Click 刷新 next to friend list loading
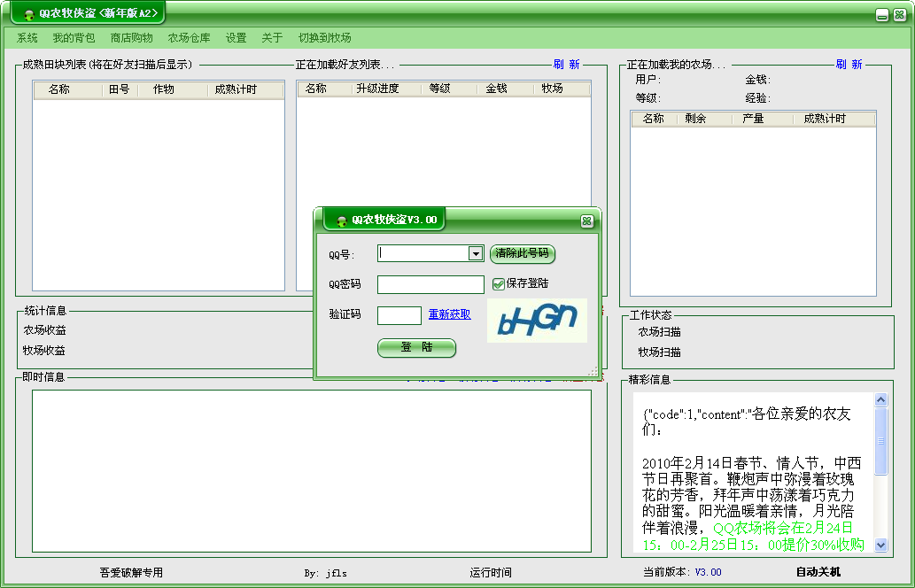Viewport: 915px width, 588px height. coord(567,64)
